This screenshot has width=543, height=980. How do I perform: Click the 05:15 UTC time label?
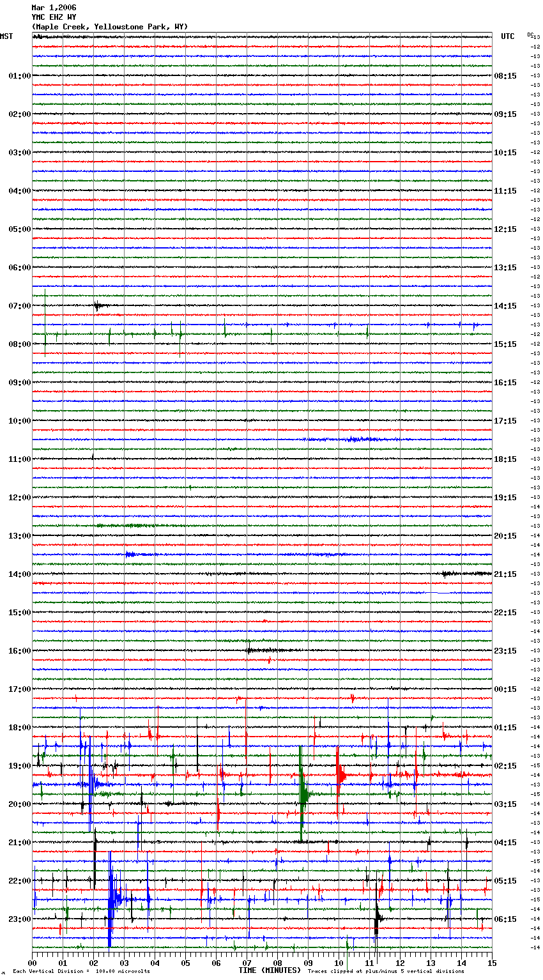(505, 881)
